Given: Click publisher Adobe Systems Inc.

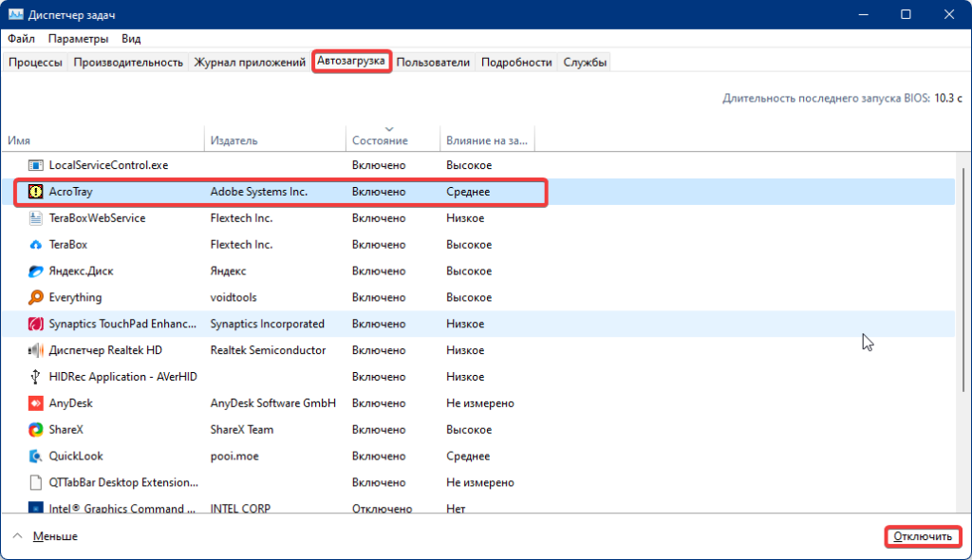Looking at the screenshot, I should [258, 192].
